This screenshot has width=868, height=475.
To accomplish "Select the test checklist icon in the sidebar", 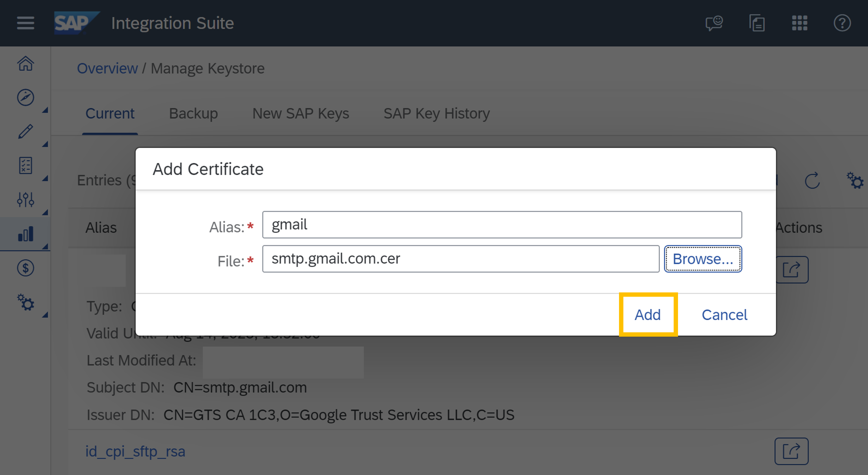I will [26, 166].
